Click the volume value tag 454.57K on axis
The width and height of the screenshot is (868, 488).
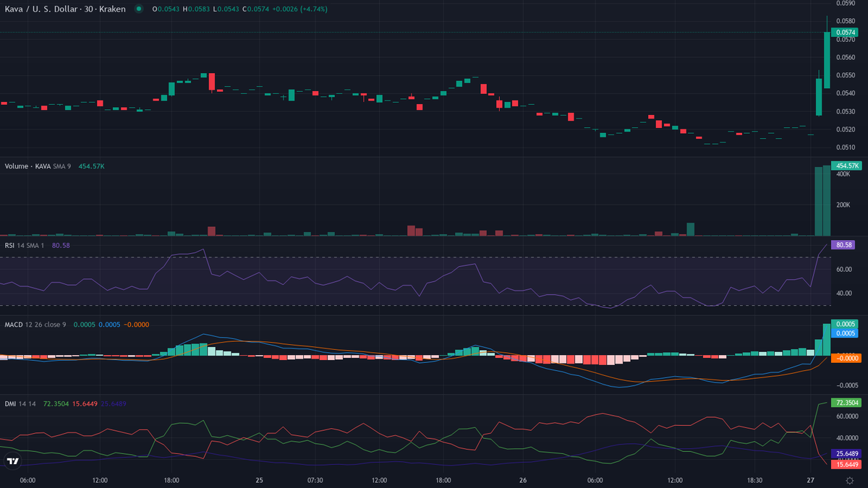(x=846, y=166)
